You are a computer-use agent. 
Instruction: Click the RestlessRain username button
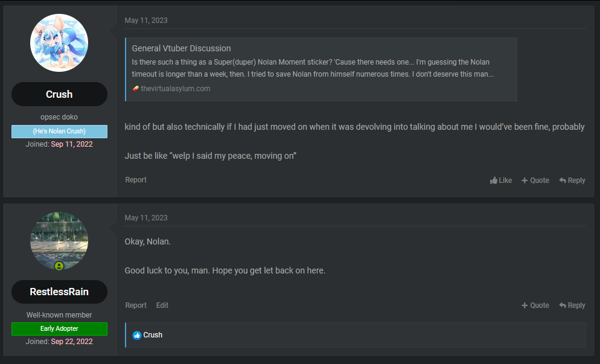[x=59, y=292]
